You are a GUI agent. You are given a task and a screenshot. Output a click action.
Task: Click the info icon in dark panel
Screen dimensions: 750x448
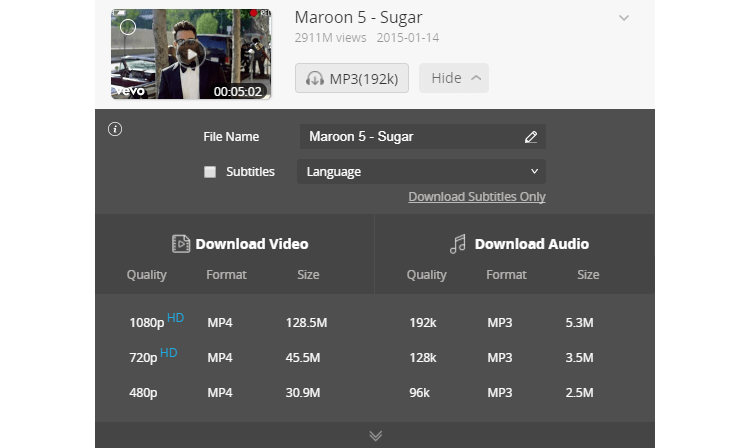[115, 129]
